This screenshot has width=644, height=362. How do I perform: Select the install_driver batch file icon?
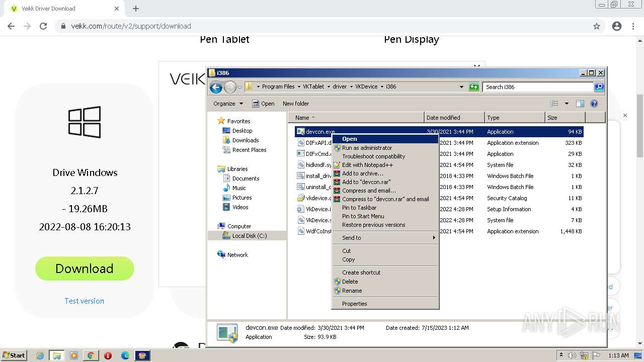[300, 176]
